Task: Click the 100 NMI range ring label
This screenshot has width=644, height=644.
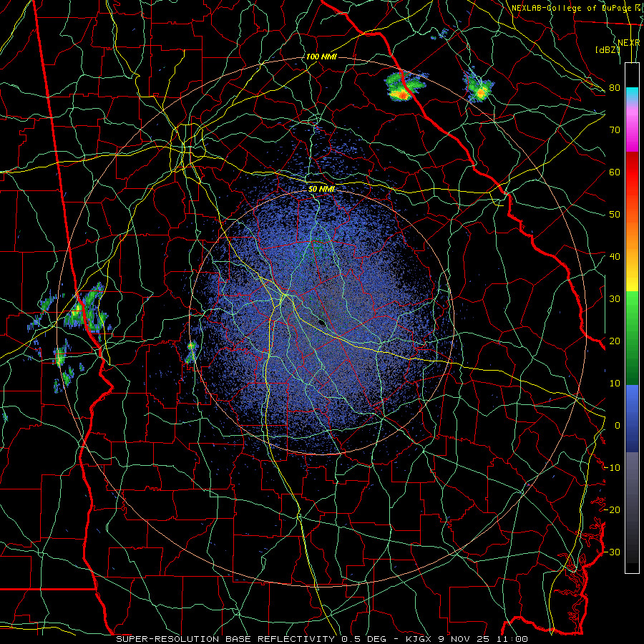Action: coord(321,57)
